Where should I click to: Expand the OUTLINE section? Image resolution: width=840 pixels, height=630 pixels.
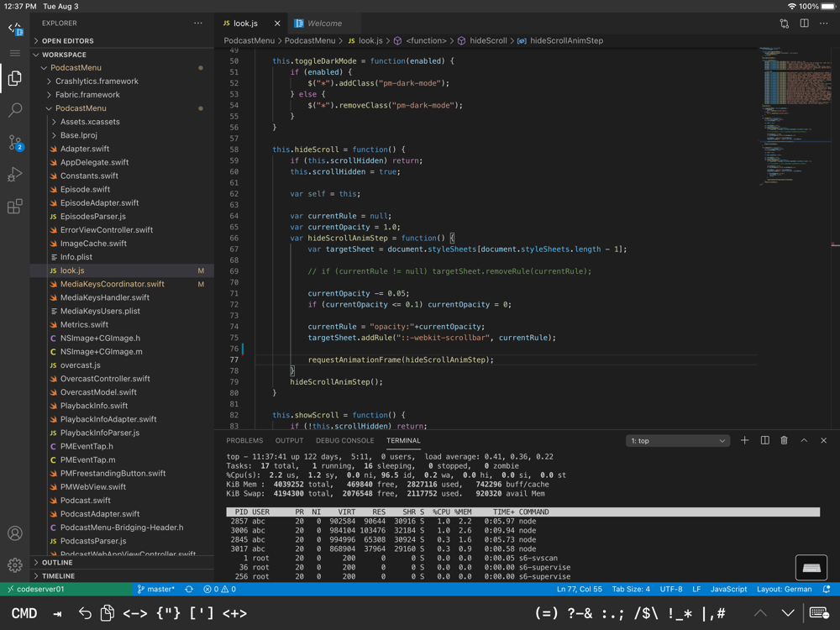[x=57, y=563]
